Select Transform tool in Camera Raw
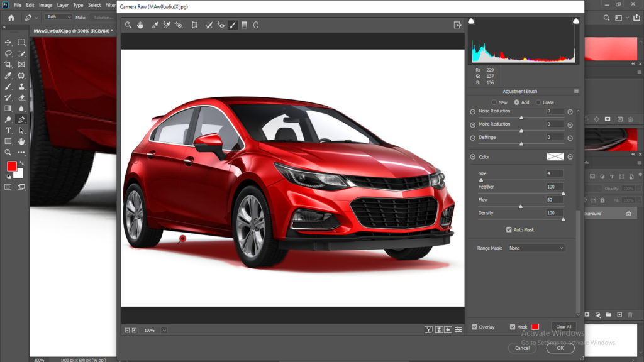Screen dimensions: 644x362 coord(195,25)
